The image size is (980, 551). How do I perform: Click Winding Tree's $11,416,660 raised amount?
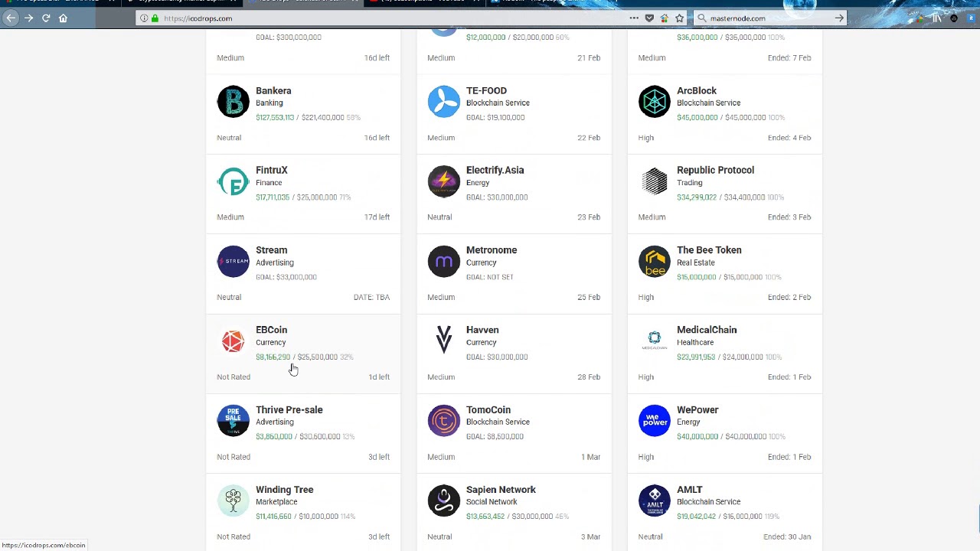[x=273, y=517]
